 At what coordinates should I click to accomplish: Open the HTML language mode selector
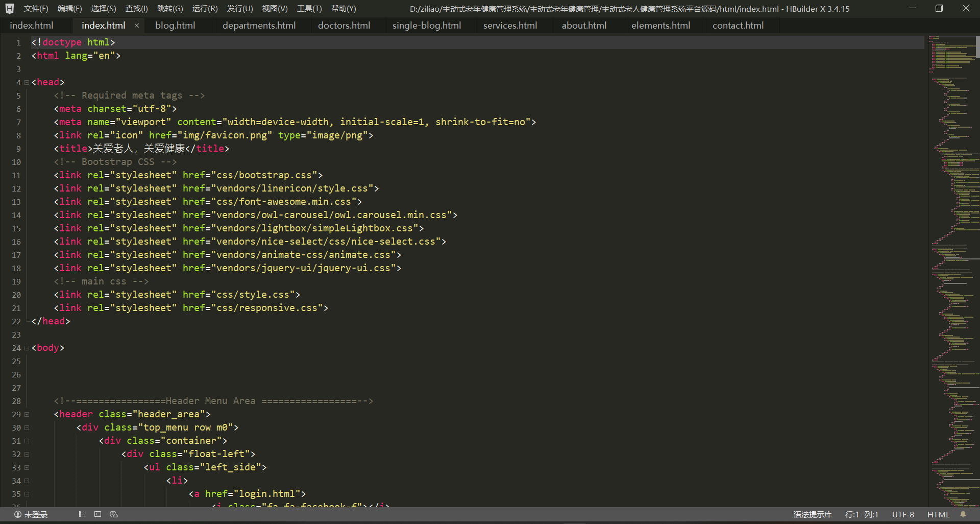coord(938,514)
